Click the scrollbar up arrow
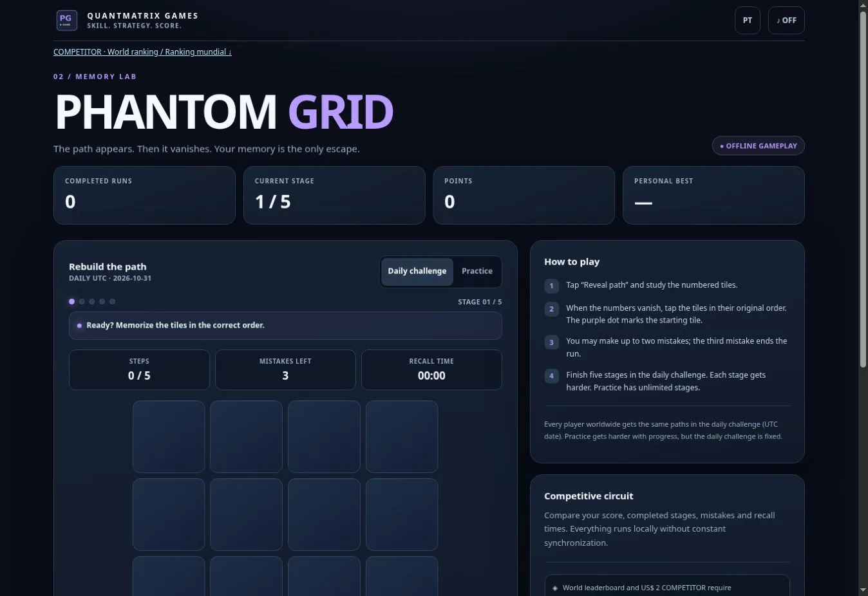 [863, 5]
